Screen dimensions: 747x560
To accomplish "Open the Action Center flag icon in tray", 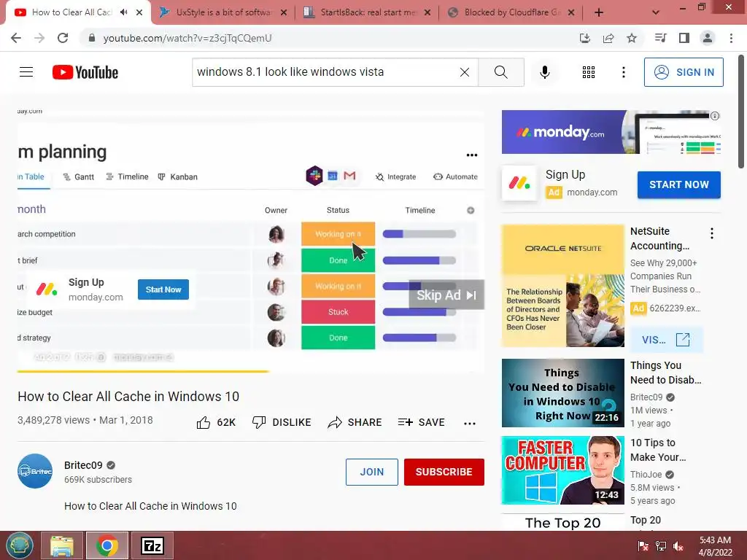I will click(643, 546).
